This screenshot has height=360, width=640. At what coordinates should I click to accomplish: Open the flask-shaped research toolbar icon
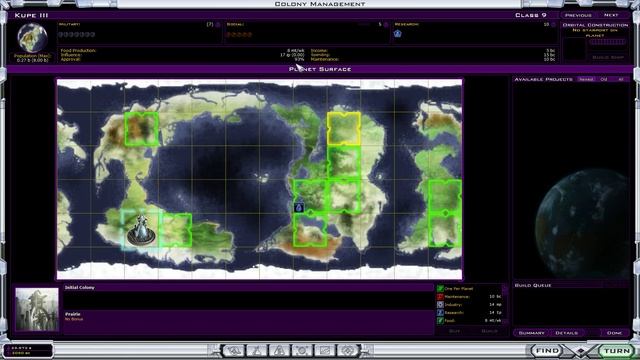256,351
